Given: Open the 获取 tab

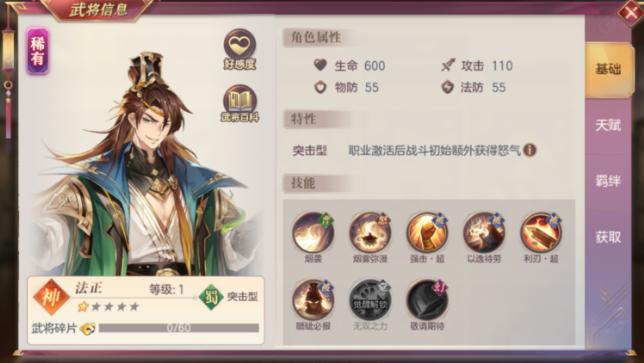Looking at the screenshot, I should pos(608,237).
